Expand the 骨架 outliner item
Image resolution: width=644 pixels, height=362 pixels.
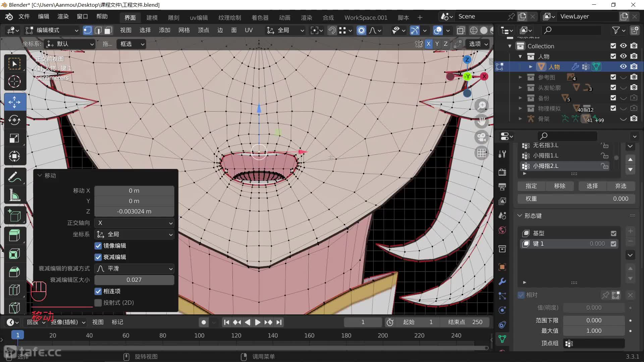520,119
